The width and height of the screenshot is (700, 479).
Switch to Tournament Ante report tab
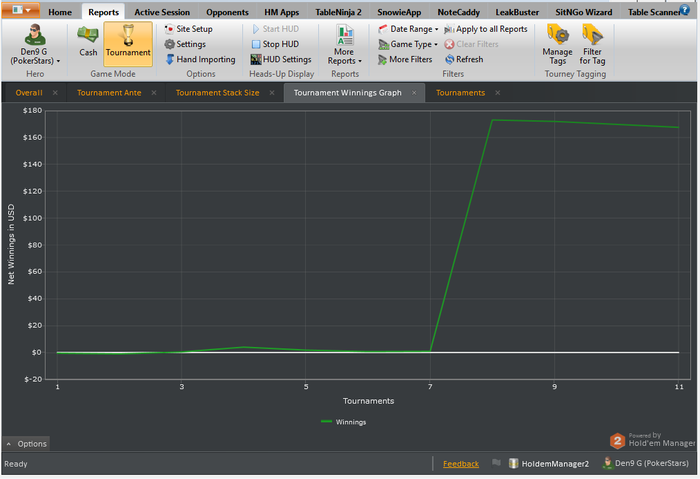click(x=109, y=93)
